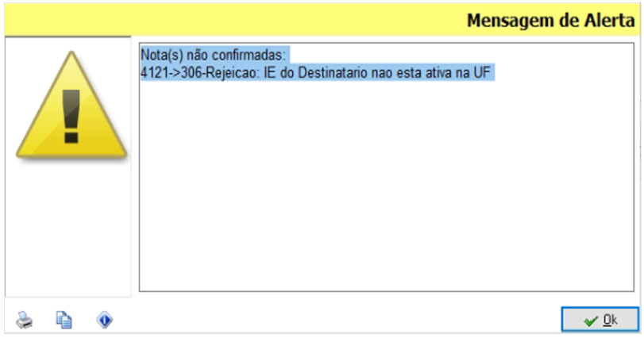This screenshot has height=338, width=644.
Task: Copy the alert text with copy icon
Action: [64, 320]
